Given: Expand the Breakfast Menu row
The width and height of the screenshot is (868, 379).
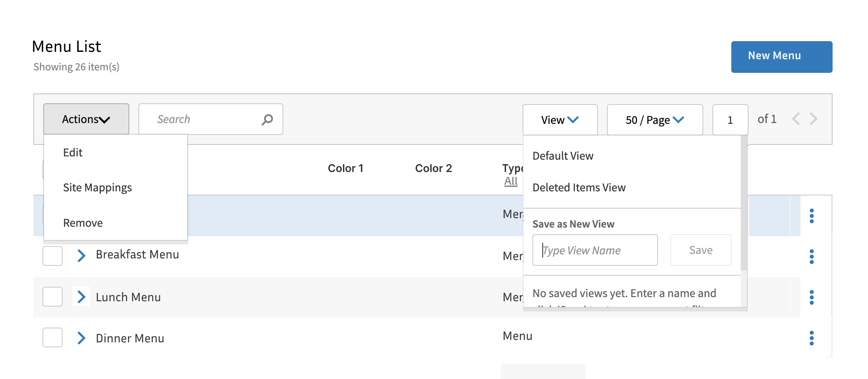Looking at the screenshot, I should (82, 255).
